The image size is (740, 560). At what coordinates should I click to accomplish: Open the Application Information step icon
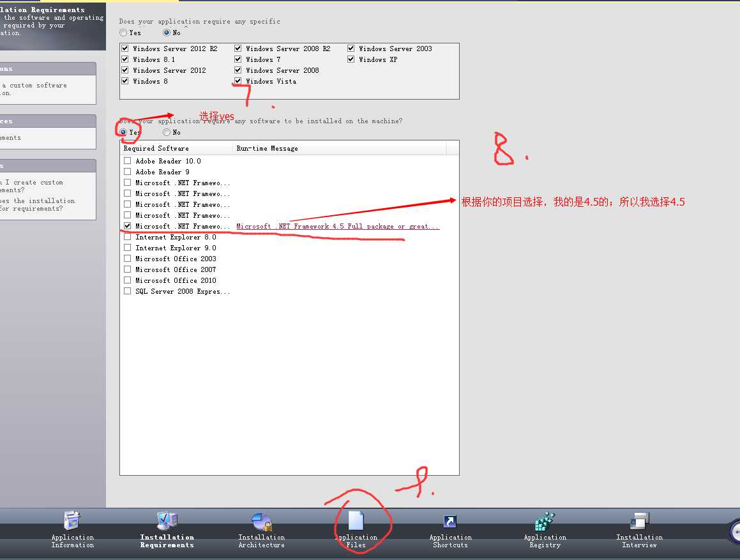(72, 520)
